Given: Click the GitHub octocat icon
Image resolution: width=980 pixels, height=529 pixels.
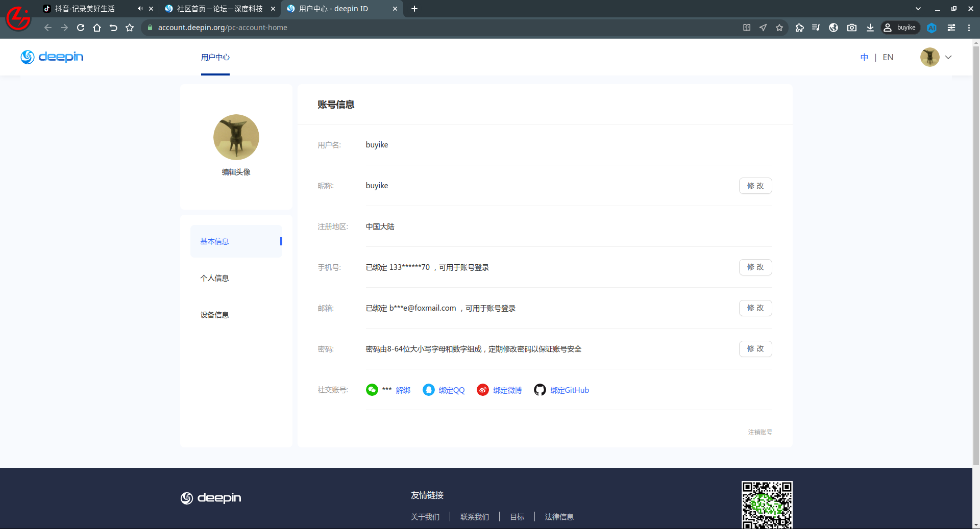Looking at the screenshot, I should coord(540,390).
